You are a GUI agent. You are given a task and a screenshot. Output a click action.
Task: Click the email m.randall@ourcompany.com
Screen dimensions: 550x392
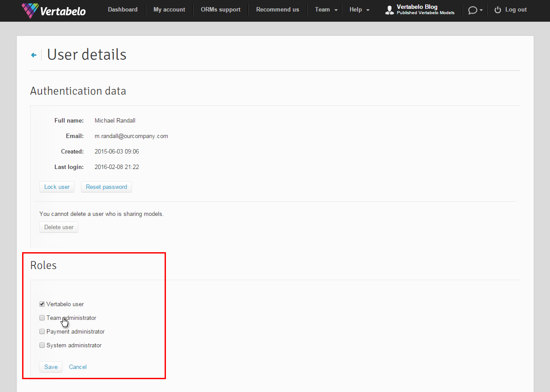pyautogui.click(x=131, y=136)
